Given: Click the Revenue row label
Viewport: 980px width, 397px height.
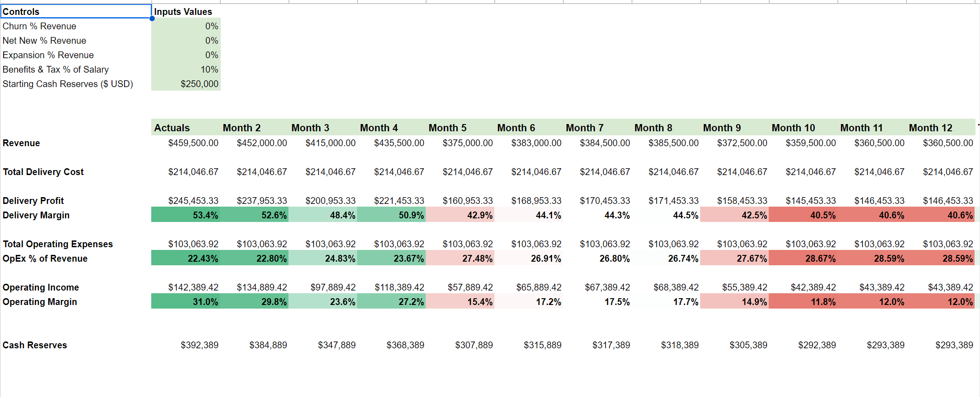Looking at the screenshot, I should [21, 143].
